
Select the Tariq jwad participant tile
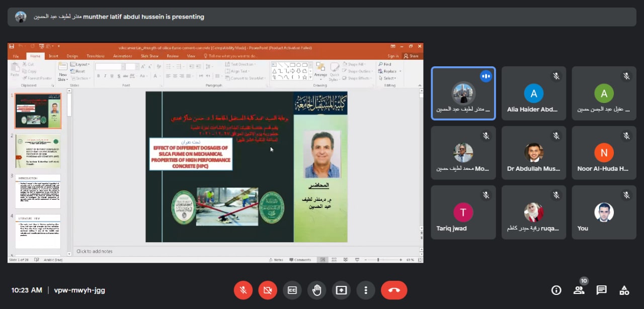(463, 213)
